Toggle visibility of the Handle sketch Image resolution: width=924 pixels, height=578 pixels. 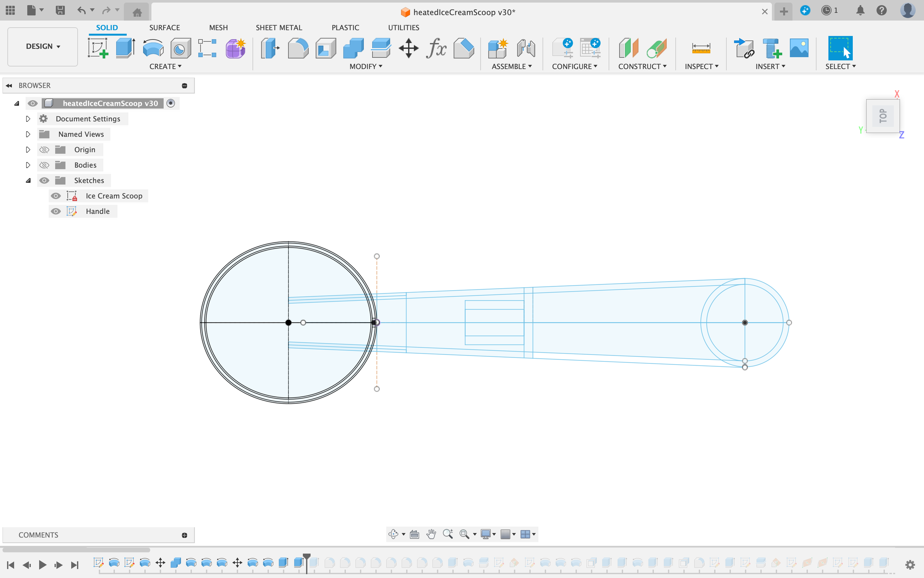pos(56,211)
